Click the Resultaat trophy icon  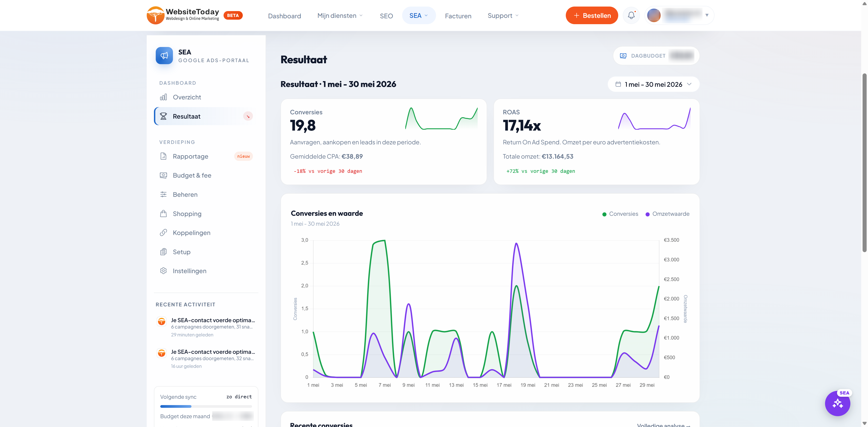click(x=163, y=116)
